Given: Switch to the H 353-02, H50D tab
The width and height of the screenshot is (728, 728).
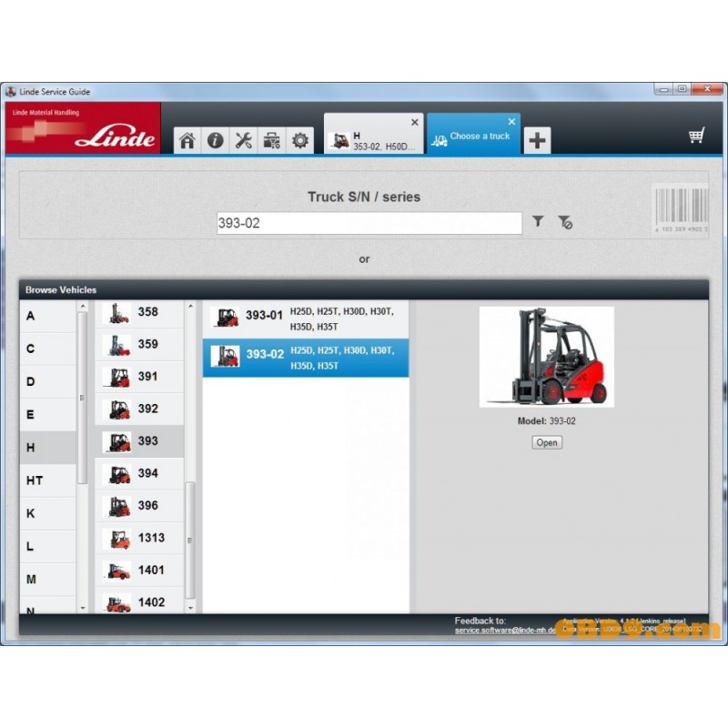Looking at the screenshot, I should click(x=373, y=134).
